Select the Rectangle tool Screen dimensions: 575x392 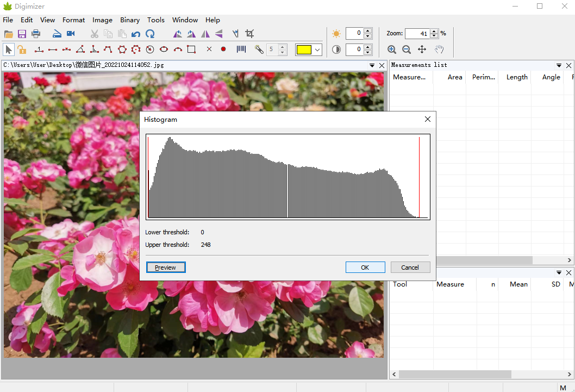click(x=191, y=49)
